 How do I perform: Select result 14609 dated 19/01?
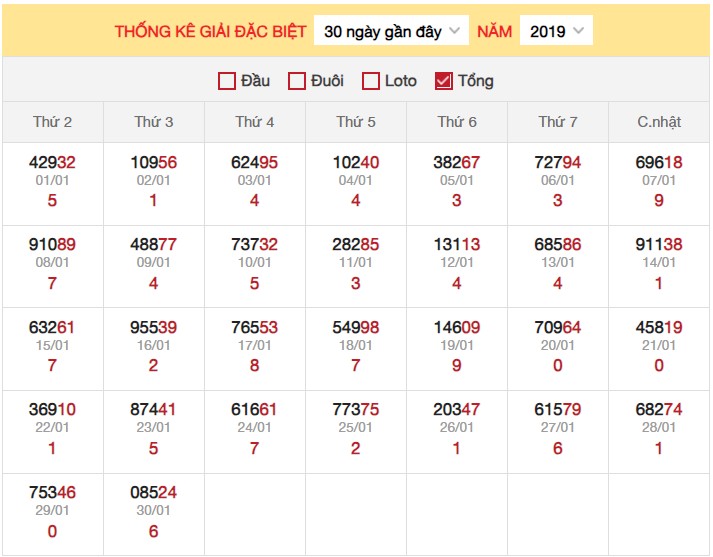pos(457,327)
